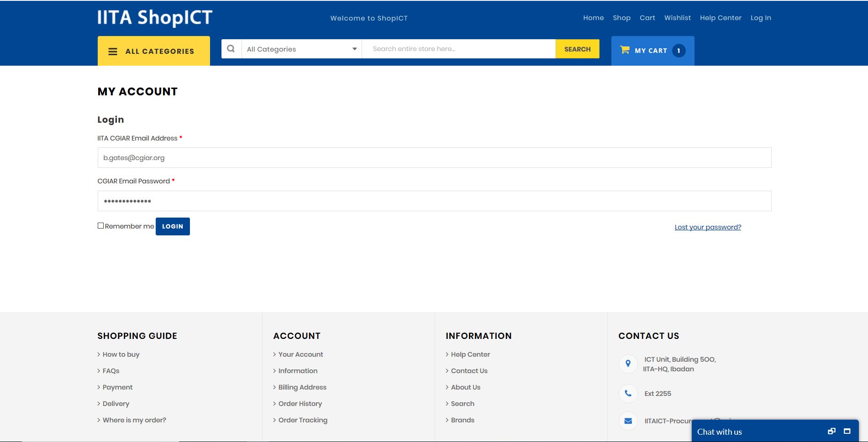The width and height of the screenshot is (868, 442).
Task: Open the Cart menu item
Action: tap(647, 18)
